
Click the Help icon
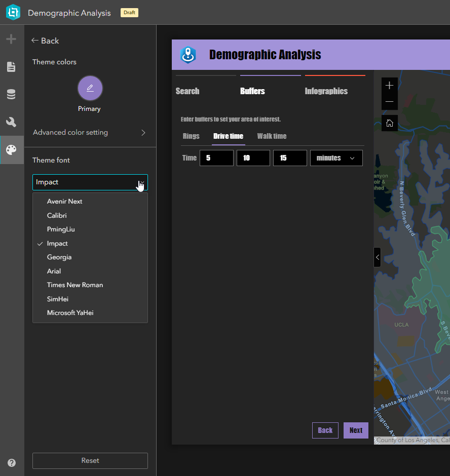(x=12, y=462)
